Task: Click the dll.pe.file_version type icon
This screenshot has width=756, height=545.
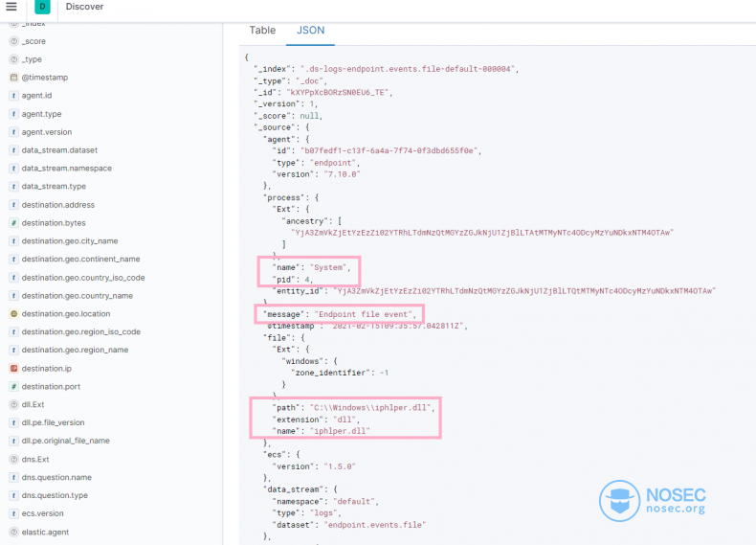Action: pos(14,422)
